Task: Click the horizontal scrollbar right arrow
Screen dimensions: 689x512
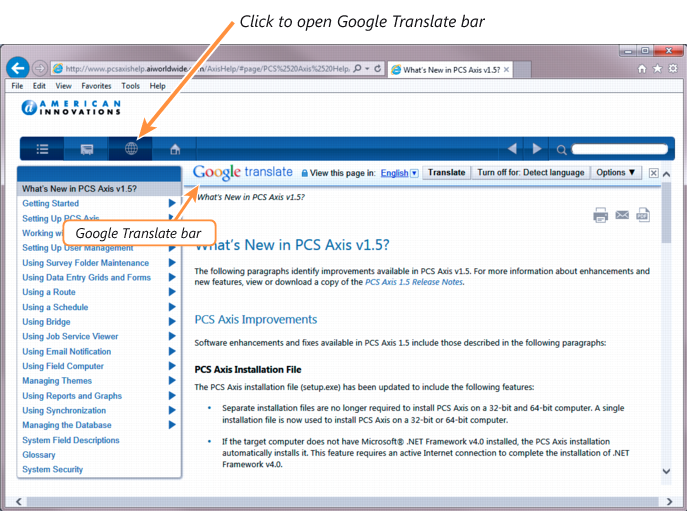Action: pyautogui.click(x=669, y=501)
